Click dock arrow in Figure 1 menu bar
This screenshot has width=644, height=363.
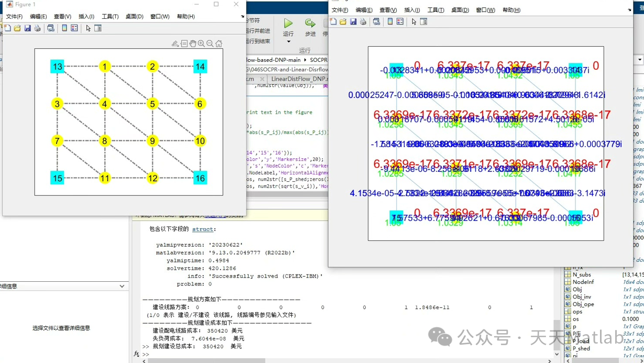pyautogui.click(x=242, y=16)
